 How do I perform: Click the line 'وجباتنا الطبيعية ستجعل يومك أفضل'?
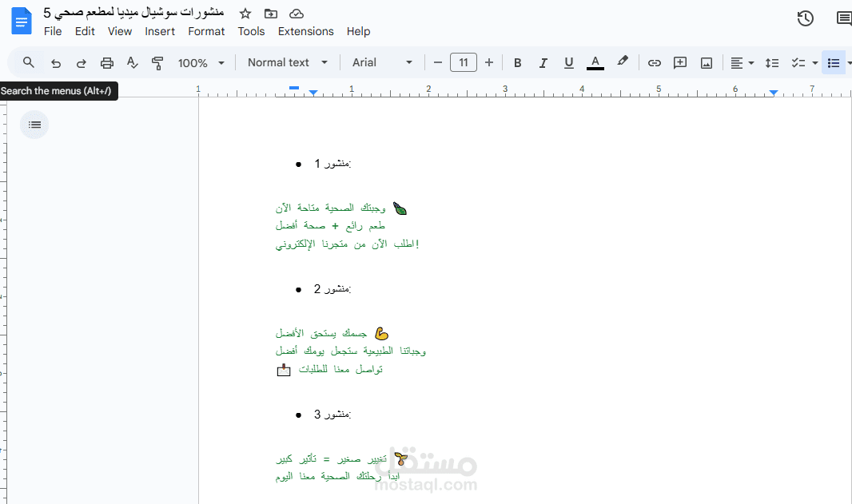point(351,351)
